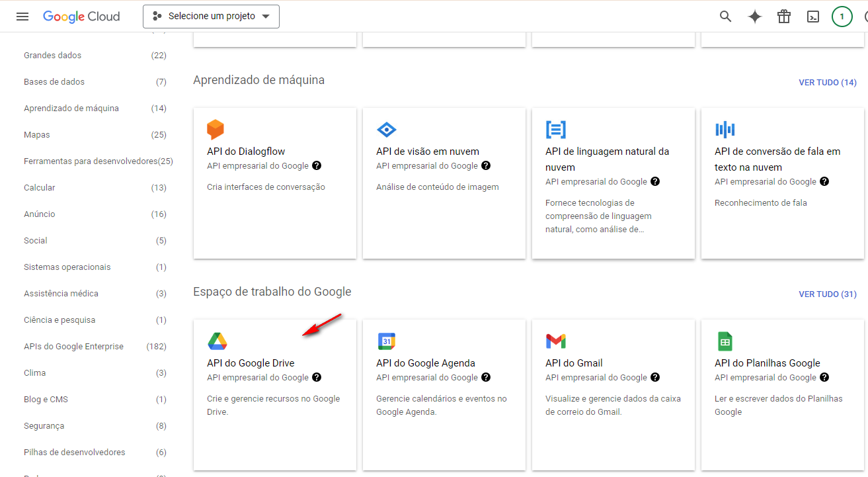Click help icon under API do Dialogflow
The image size is (868, 477).
tap(317, 165)
